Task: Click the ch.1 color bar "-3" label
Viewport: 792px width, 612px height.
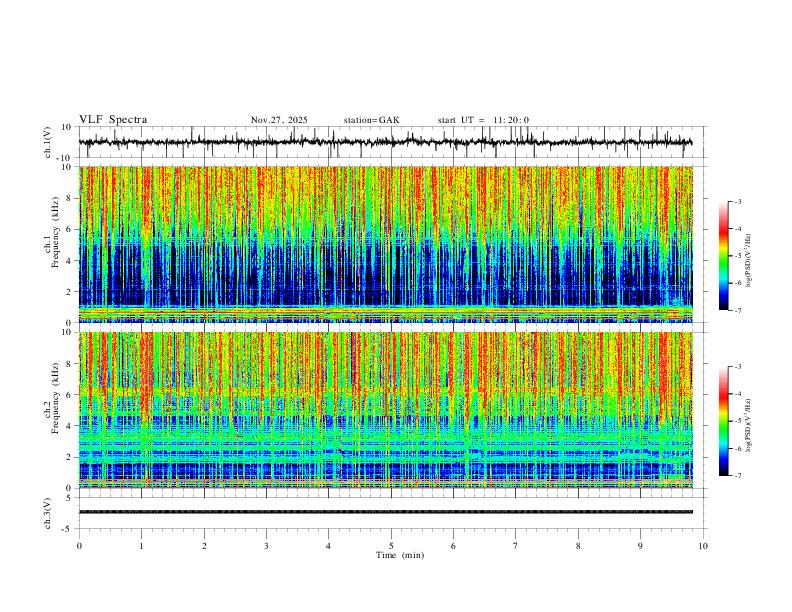Action: point(738,201)
